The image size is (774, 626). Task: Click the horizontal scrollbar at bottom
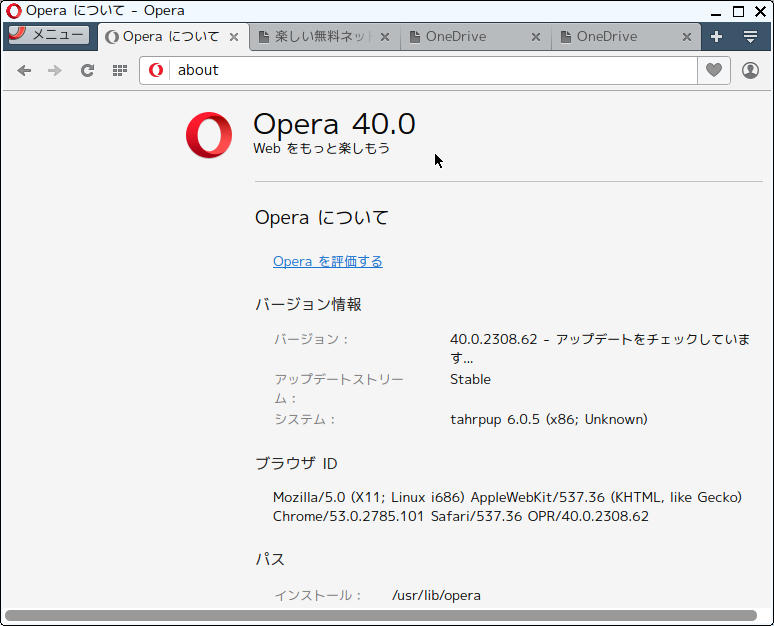coord(381,615)
